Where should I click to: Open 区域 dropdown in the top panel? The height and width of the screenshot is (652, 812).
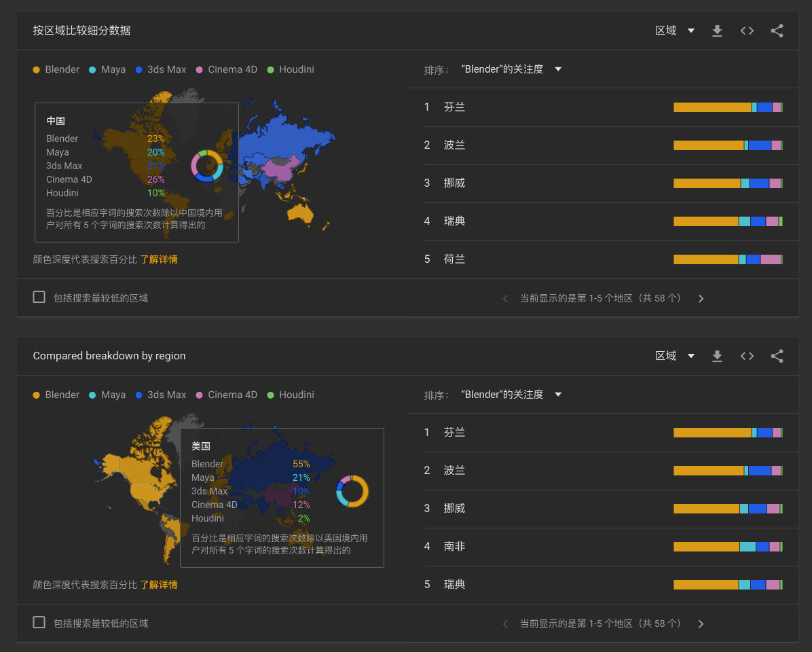[x=675, y=31]
